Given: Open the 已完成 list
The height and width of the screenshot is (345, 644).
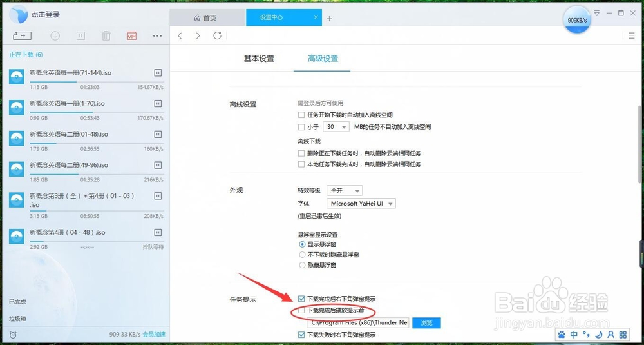Looking at the screenshot, I should (17, 301).
